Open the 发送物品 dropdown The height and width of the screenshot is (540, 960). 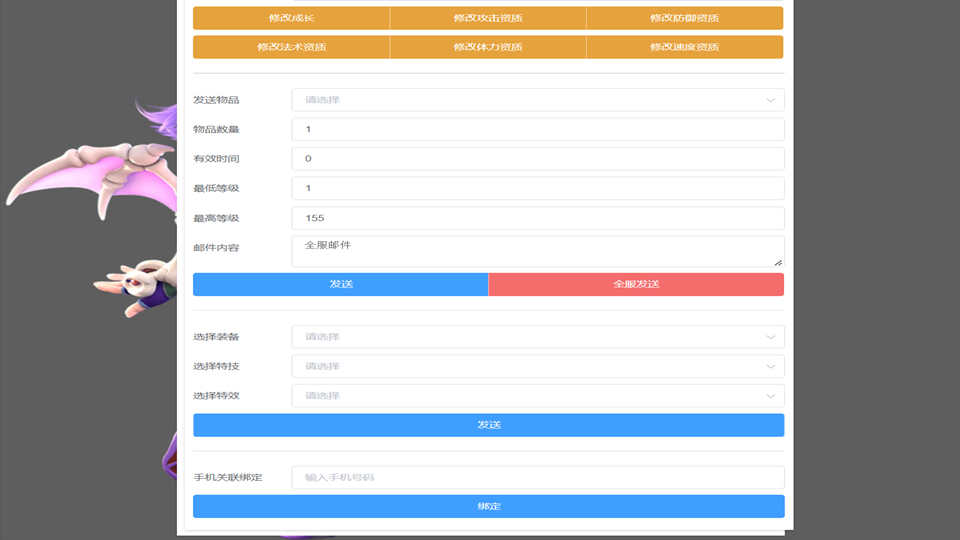click(x=538, y=100)
